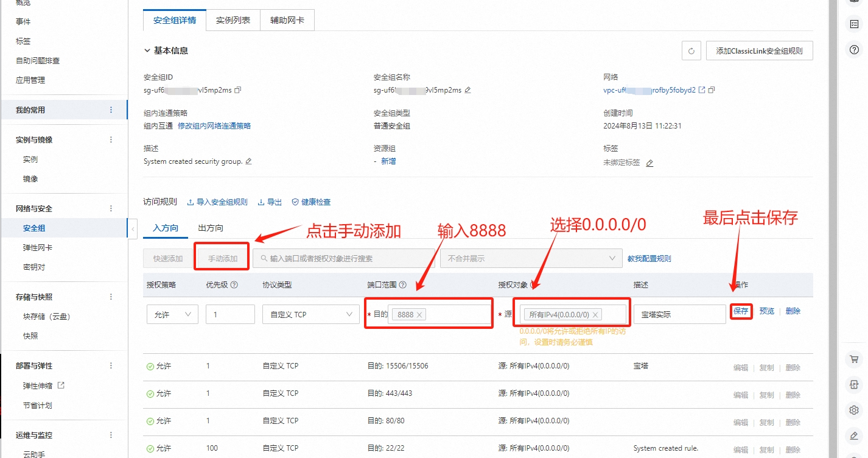Click the priority 优先级 help icon
The height and width of the screenshot is (458, 868).
[x=234, y=285]
